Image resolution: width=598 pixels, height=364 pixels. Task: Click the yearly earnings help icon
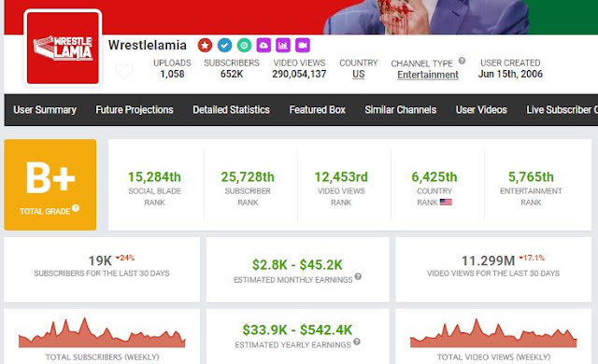click(x=357, y=342)
